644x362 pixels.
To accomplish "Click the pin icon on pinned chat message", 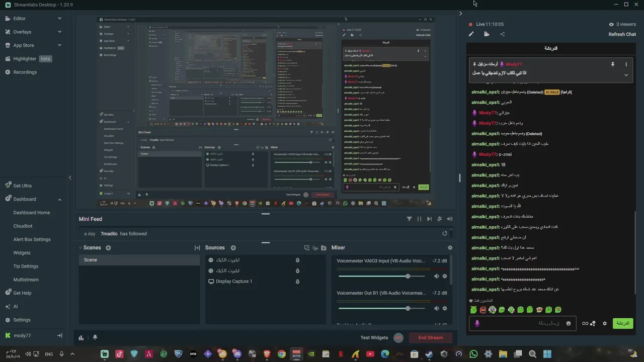I will pyautogui.click(x=612, y=64).
